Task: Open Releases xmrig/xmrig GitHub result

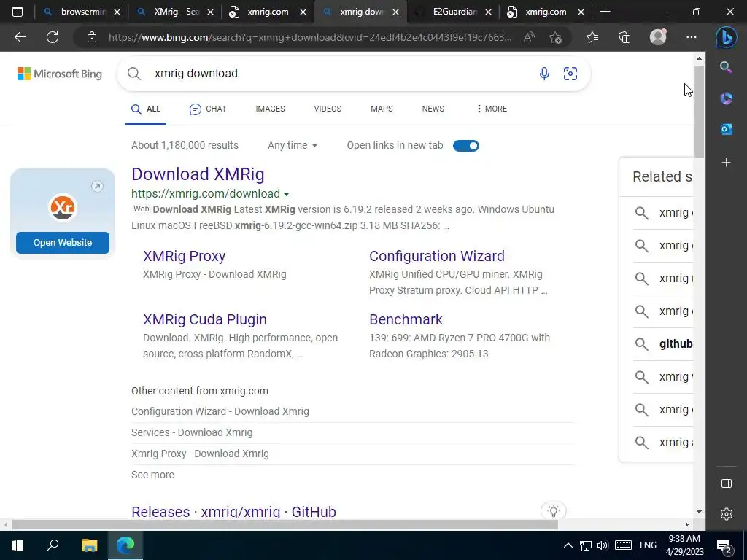Action: (x=233, y=511)
